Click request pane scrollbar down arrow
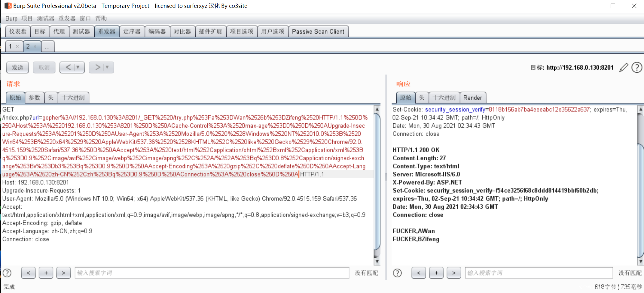Image resolution: width=644 pixels, height=293 pixels. tap(377, 261)
